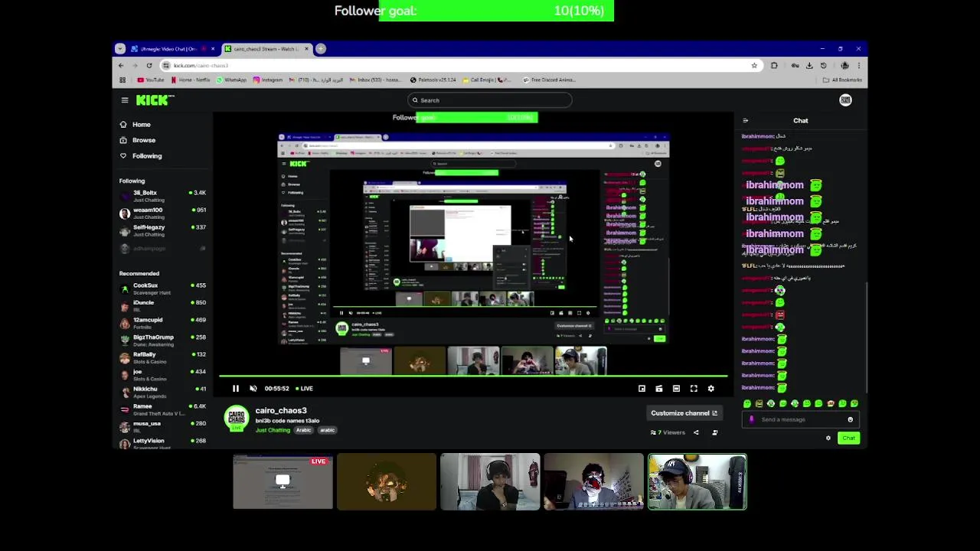This screenshot has width=980, height=551.
Task: Open All Bookmarks folder
Action: click(842, 80)
